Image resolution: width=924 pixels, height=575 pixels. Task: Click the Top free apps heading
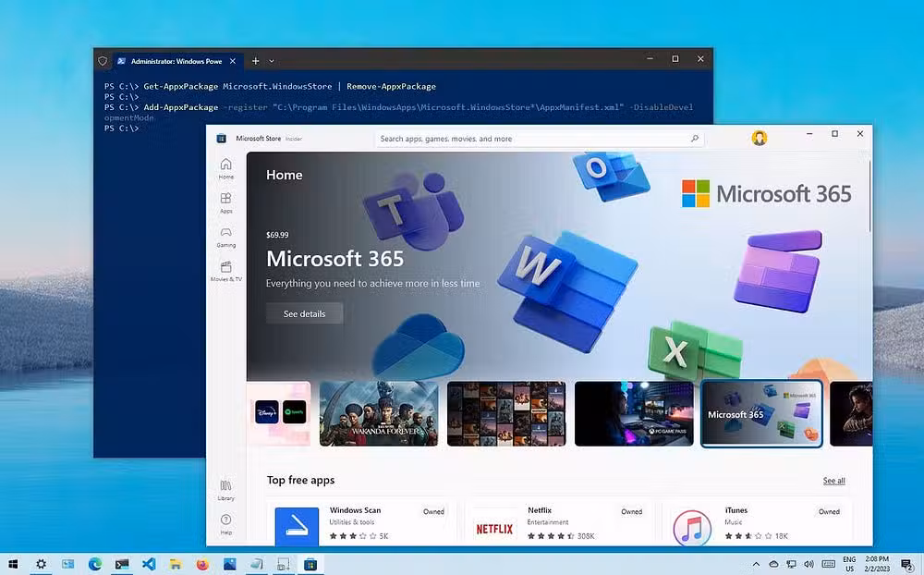[x=300, y=480]
